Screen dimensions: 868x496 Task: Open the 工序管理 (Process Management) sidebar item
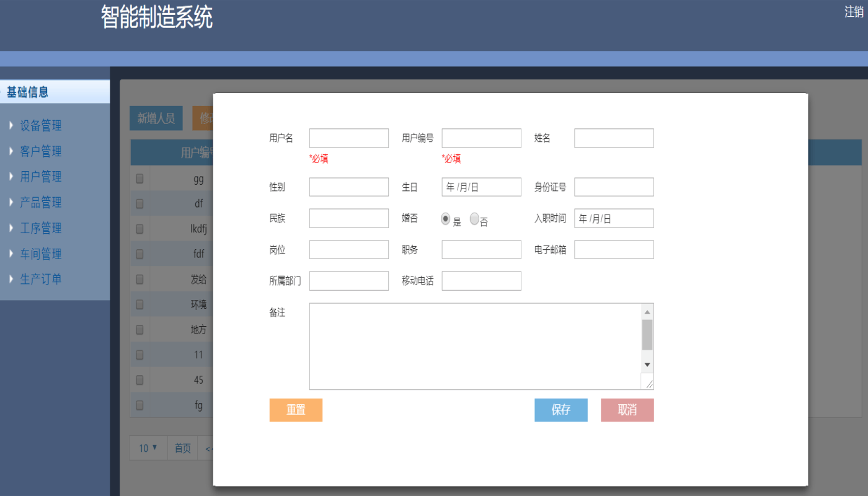coord(42,228)
